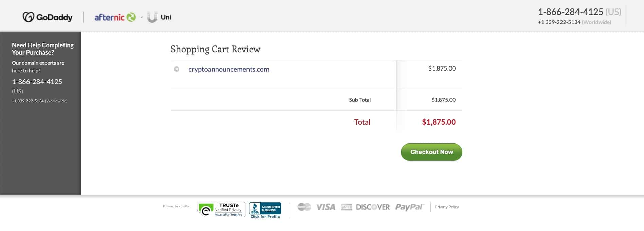The image size is (644, 231).
Task: Click the Shopping Cart Review heading
Action: [215, 49]
